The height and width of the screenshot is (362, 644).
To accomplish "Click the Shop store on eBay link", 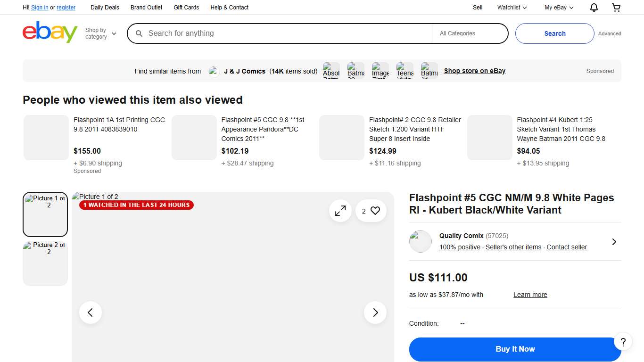I will [x=474, y=71].
